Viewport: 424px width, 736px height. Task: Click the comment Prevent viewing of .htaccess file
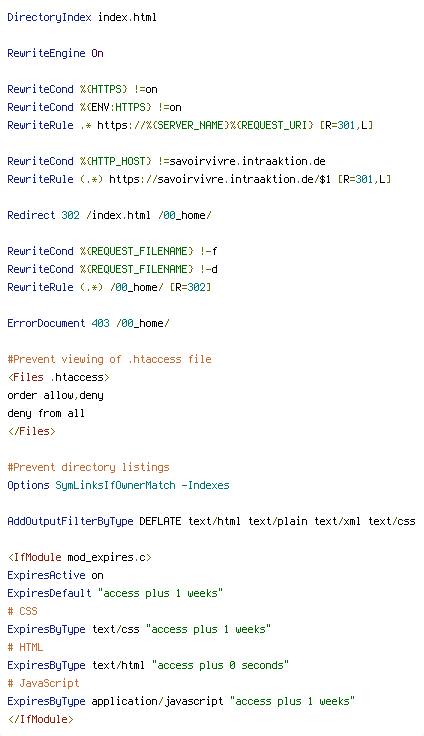click(x=109, y=359)
